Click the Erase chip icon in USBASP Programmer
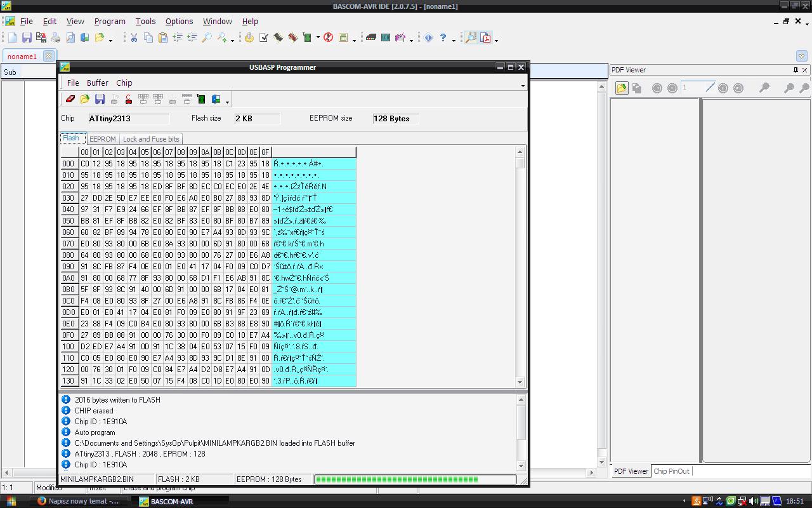The height and width of the screenshot is (508, 812). (70, 99)
